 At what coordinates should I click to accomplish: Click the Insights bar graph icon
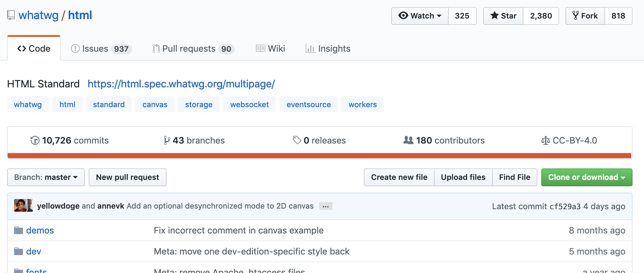point(311,48)
